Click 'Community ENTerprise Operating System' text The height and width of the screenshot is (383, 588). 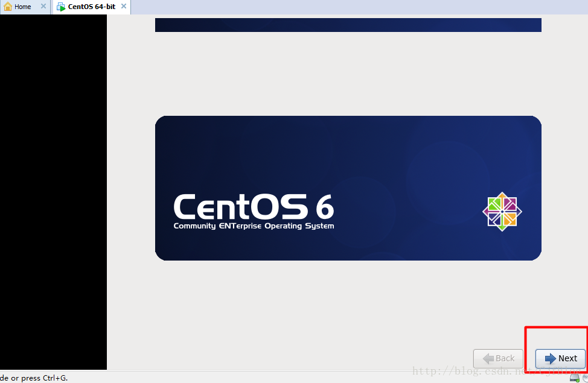pos(254,226)
